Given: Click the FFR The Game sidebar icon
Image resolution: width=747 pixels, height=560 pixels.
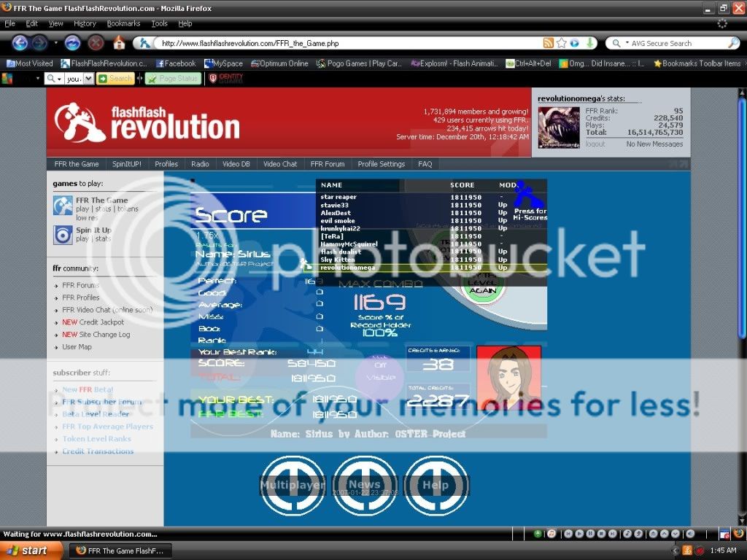Looking at the screenshot, I should point(63,206).
